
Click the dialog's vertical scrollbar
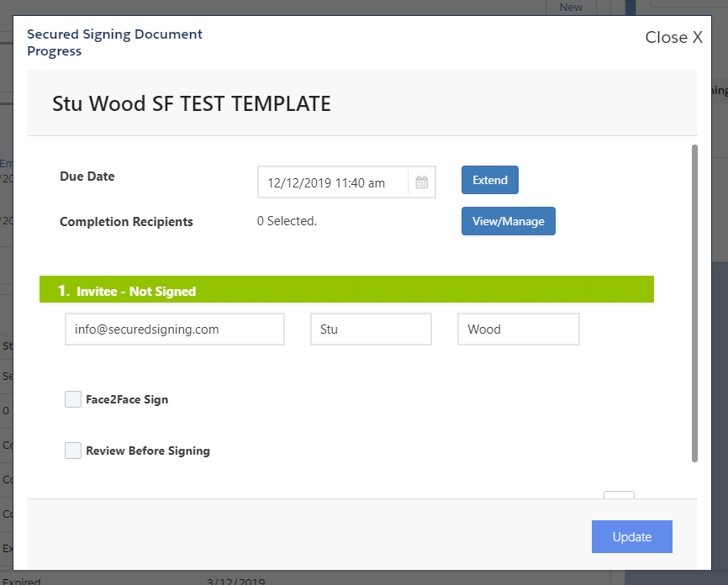(694, 303)
